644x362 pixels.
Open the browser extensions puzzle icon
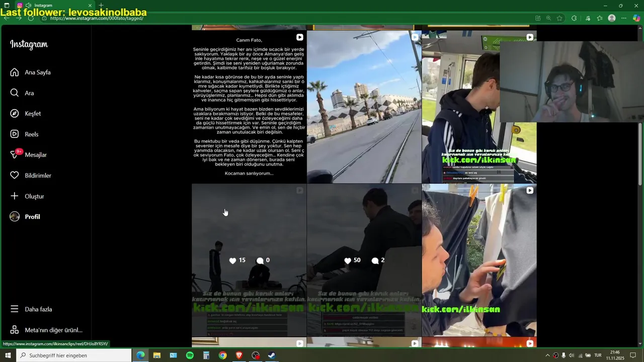point(574,18)
